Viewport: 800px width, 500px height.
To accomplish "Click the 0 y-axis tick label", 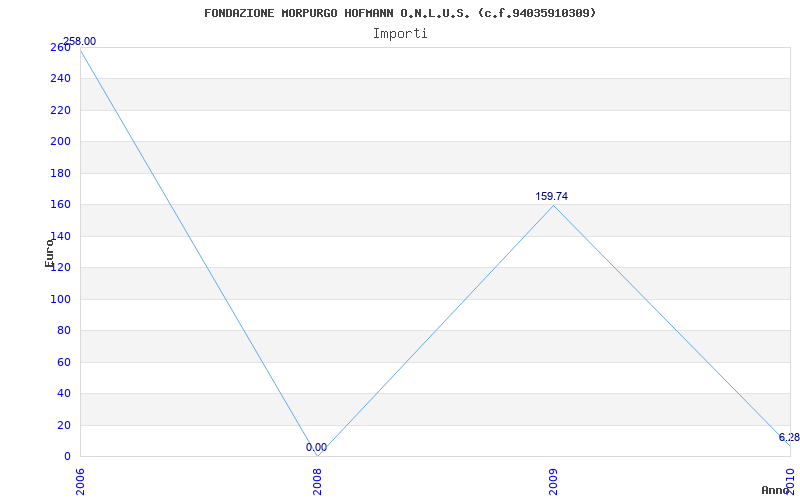I will (x=67, y=457).
